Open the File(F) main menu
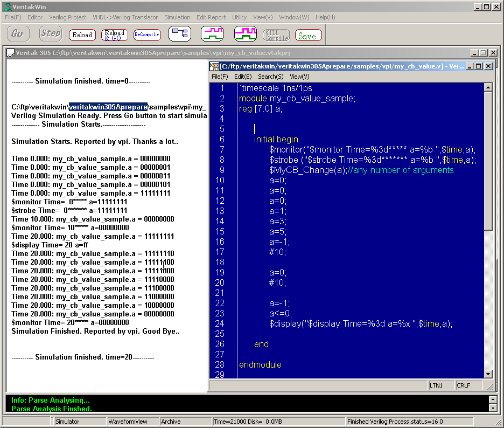Viewport: 504px width, 428px height. [13, 17]
